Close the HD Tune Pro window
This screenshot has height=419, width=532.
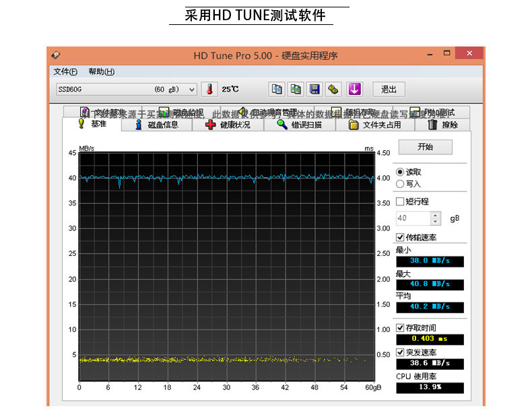(469, 53)
